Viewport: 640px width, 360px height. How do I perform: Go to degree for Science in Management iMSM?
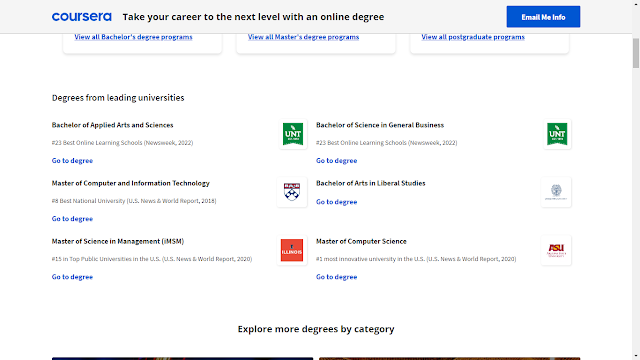[72, 277]
